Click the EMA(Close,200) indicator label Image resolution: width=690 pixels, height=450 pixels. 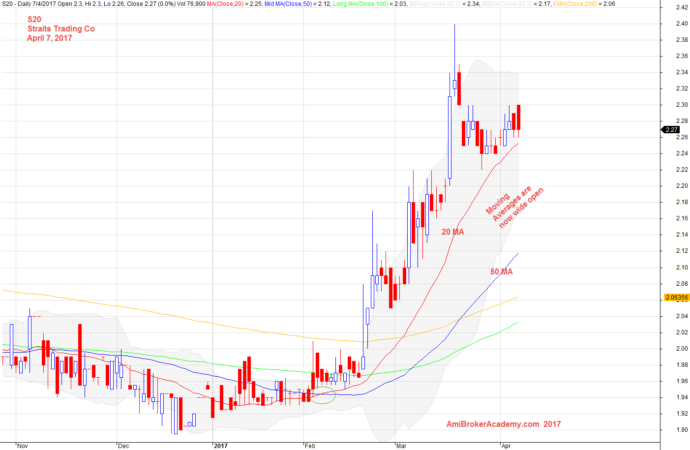[574, 4]
